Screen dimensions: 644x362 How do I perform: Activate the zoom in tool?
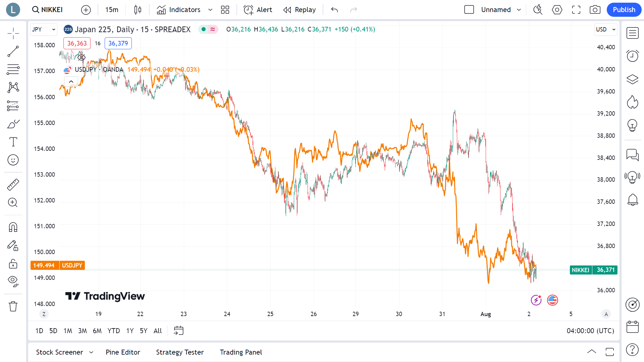[x=13, y=202]
